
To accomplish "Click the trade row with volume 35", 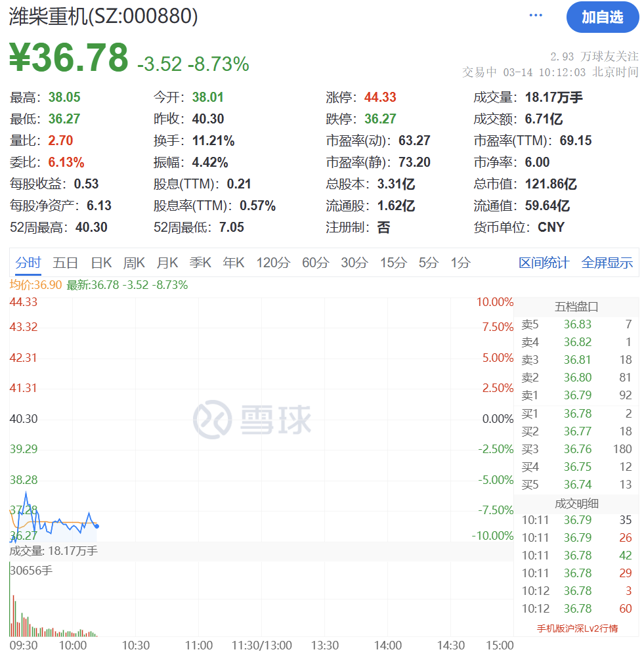I will pos(576,520).
